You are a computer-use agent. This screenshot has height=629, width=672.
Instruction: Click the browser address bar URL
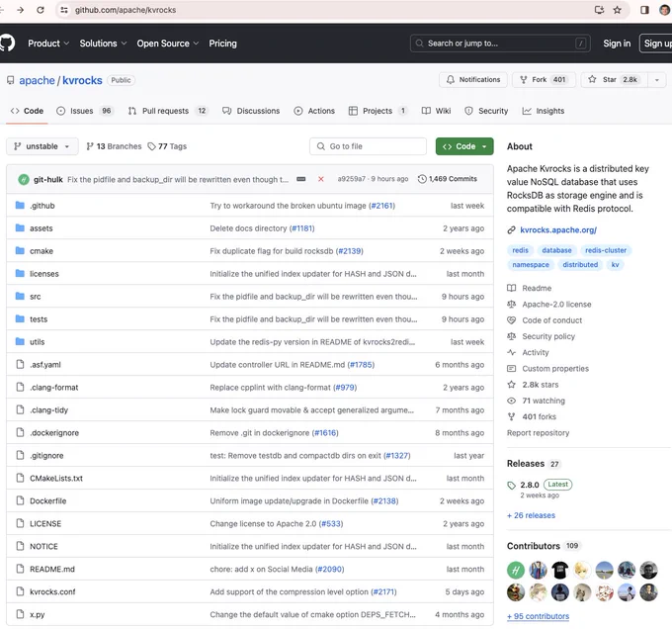pyautogui.click(x=126, y=10)
